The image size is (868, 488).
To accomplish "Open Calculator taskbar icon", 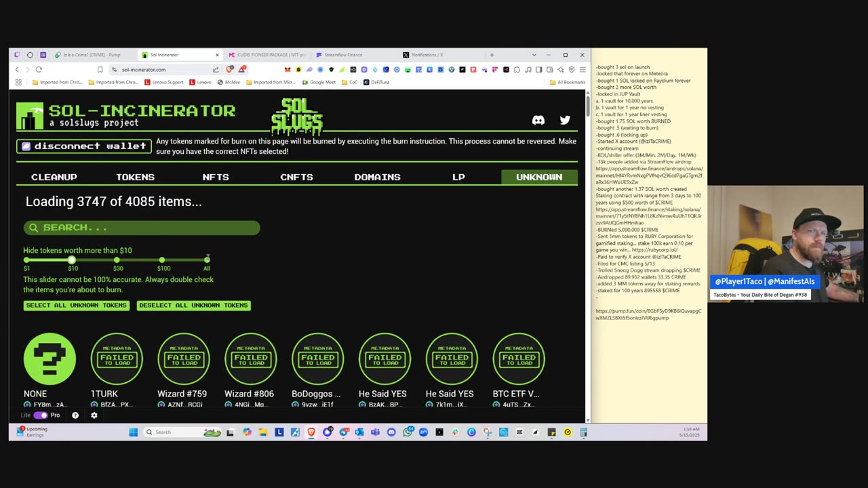I will pos(583,432).
